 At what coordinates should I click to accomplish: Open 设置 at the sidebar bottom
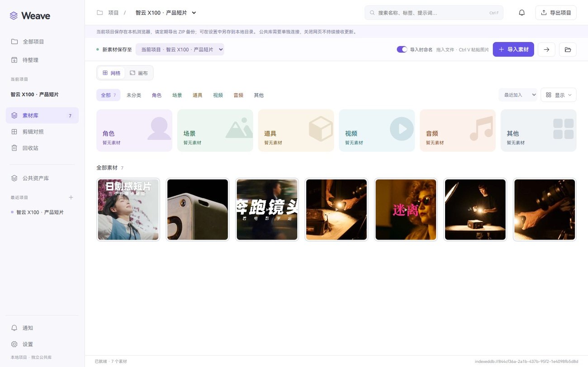[x=42, y=344]
